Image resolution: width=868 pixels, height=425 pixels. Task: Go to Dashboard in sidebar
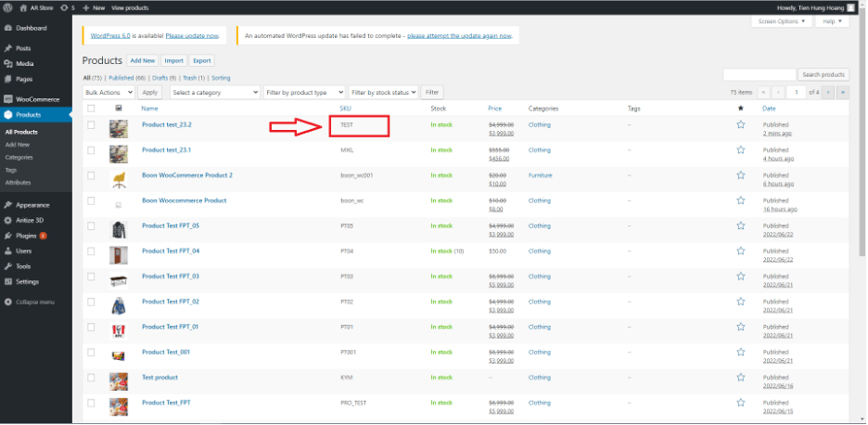click(x=31, y=28)
